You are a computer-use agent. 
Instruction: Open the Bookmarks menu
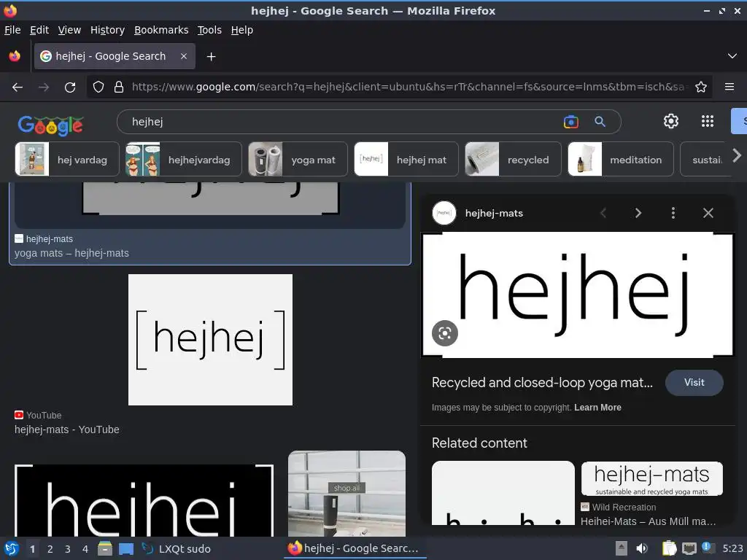(161, 30)
